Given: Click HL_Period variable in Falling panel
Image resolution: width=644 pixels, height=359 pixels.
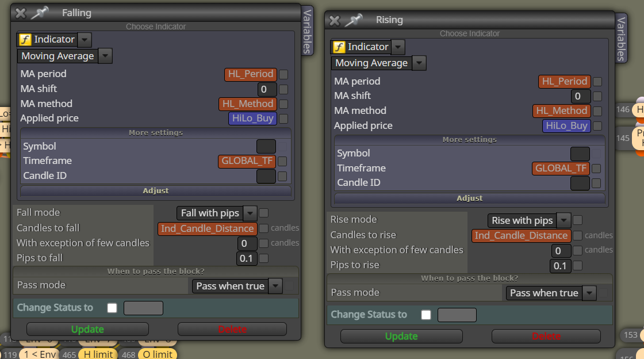Looking at the screenshot, I should pos(251,74).
